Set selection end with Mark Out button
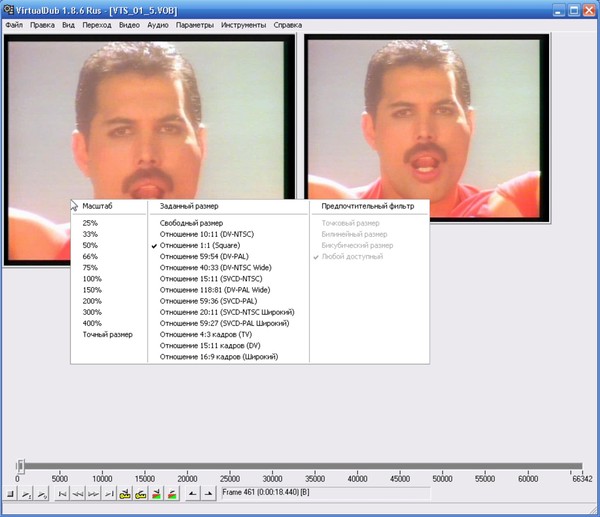Image resolution: width=600 pixels, height=517 pixels. [x=208, y=494]
